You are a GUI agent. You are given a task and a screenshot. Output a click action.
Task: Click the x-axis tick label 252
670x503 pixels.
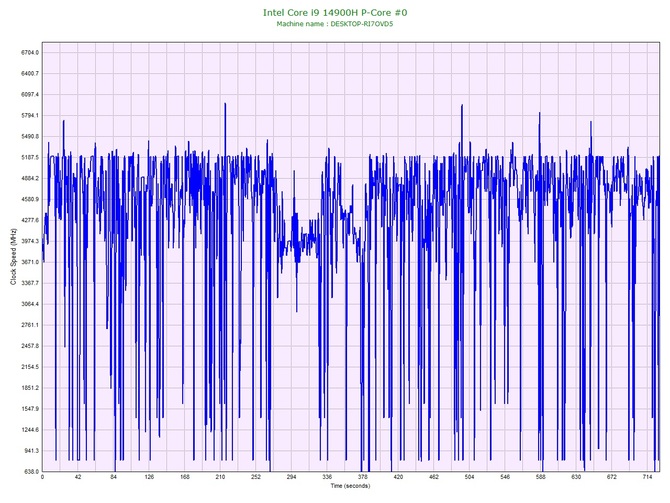click(x=256, y=477)
